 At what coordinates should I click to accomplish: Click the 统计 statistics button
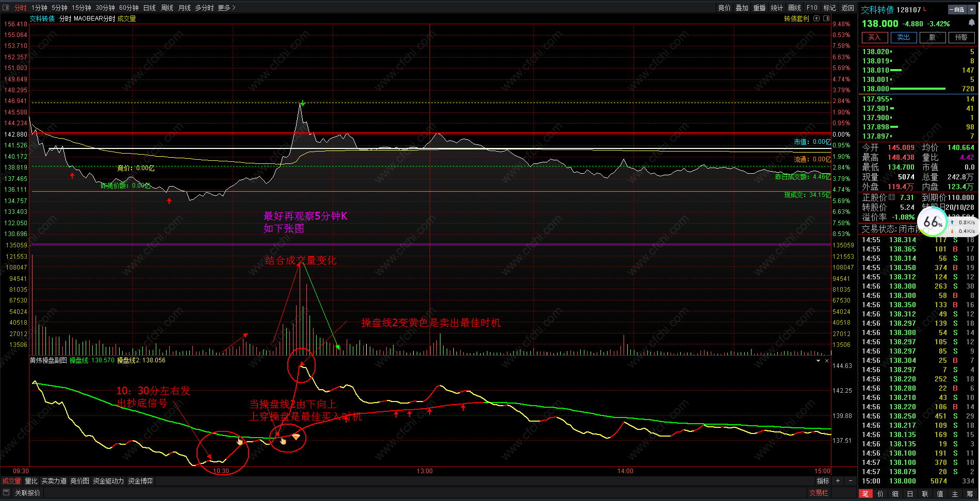click(x=777, y=8)
